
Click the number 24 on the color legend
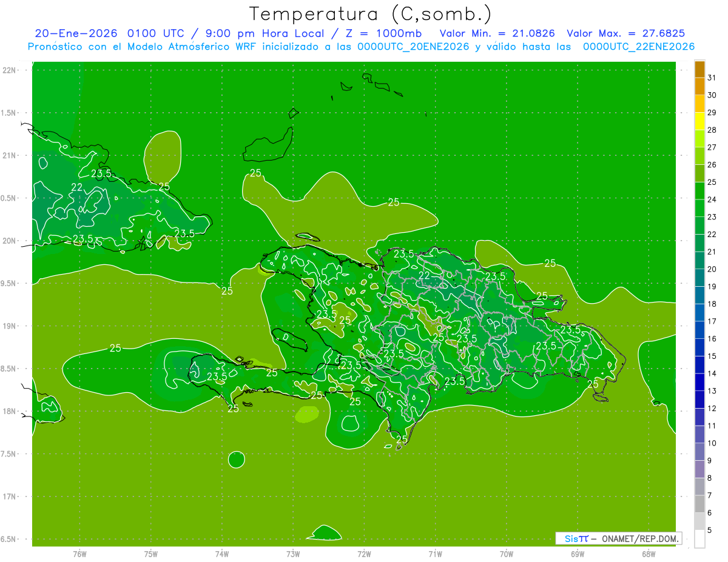(712, 199)
